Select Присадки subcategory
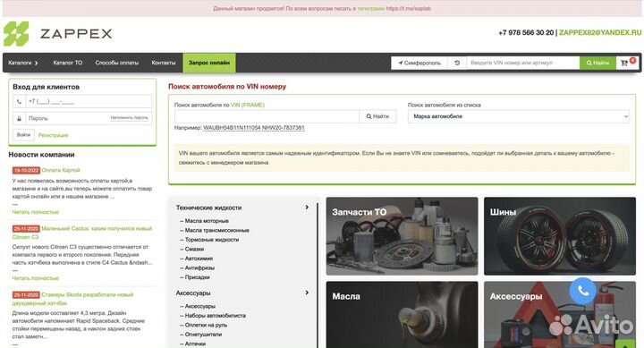 click(197, 277)
